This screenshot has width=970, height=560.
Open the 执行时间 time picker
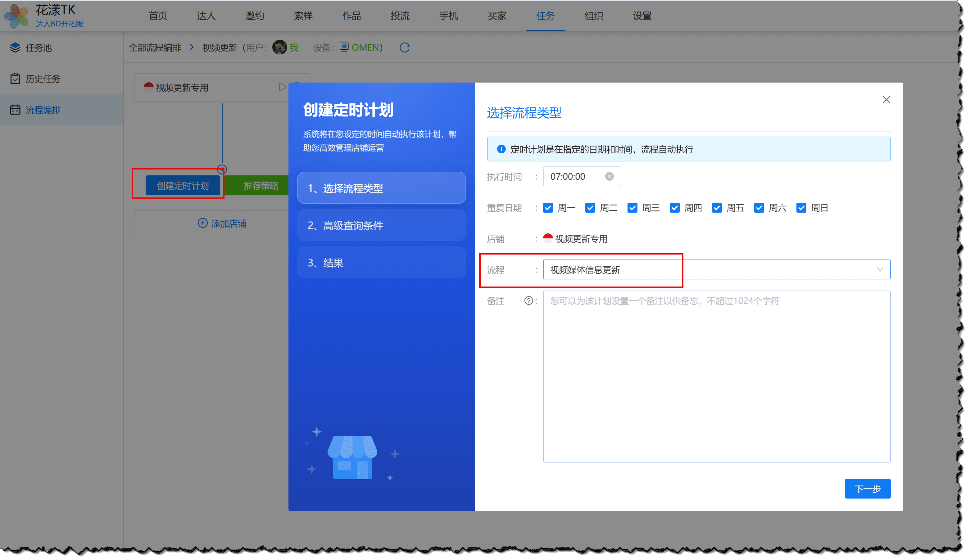582,177
